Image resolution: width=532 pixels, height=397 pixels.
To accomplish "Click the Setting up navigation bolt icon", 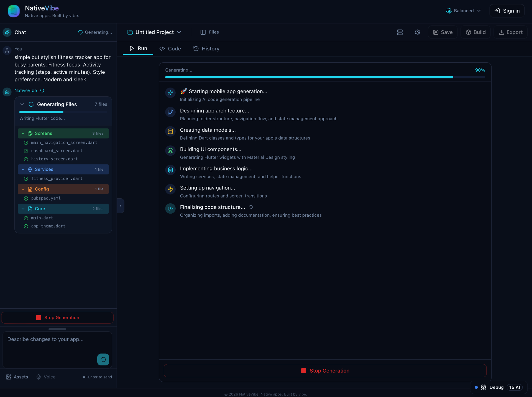I will coord(170,189).
